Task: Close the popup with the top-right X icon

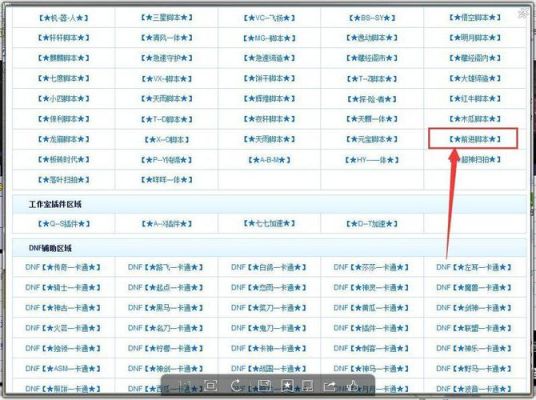Action: 523,13
